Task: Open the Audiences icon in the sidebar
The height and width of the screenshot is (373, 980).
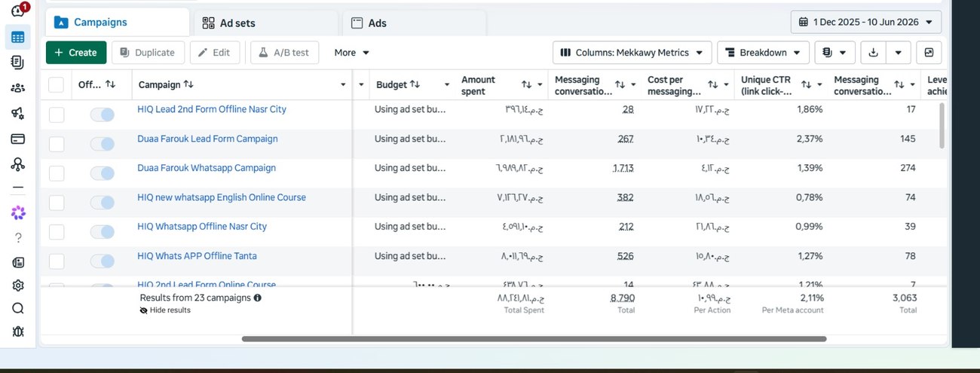Action: click(x=18, y=88)
